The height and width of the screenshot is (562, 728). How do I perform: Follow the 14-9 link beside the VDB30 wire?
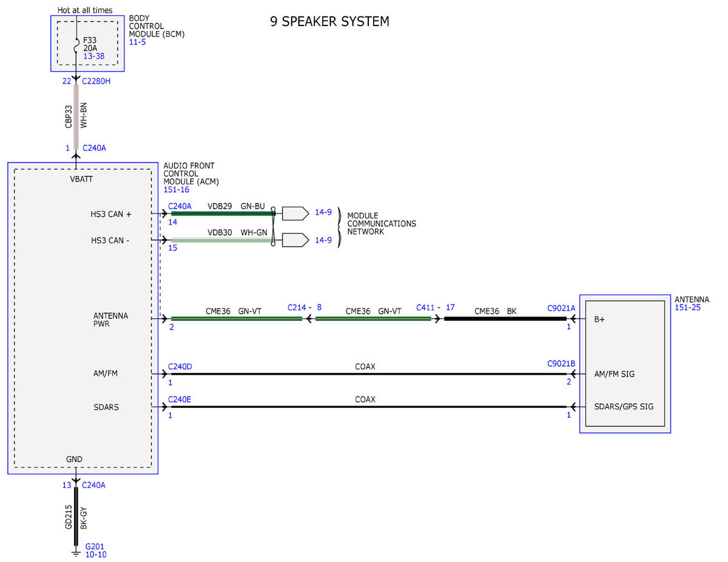pos(323,240)
